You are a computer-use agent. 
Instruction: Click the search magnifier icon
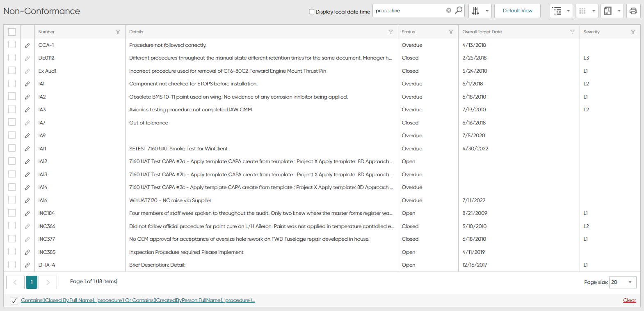pyautogui.click(x=459, y=10)
